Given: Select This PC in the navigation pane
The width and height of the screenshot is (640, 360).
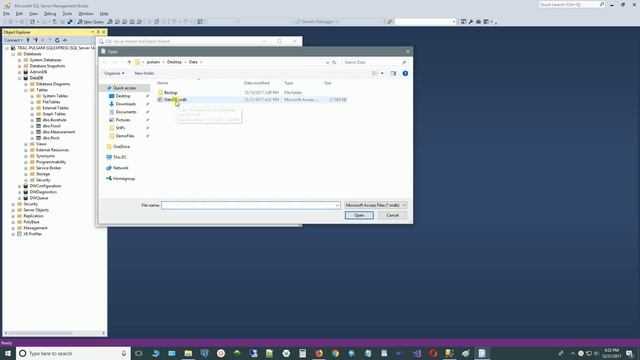Looking at the screenshot, I should [119, 157].
